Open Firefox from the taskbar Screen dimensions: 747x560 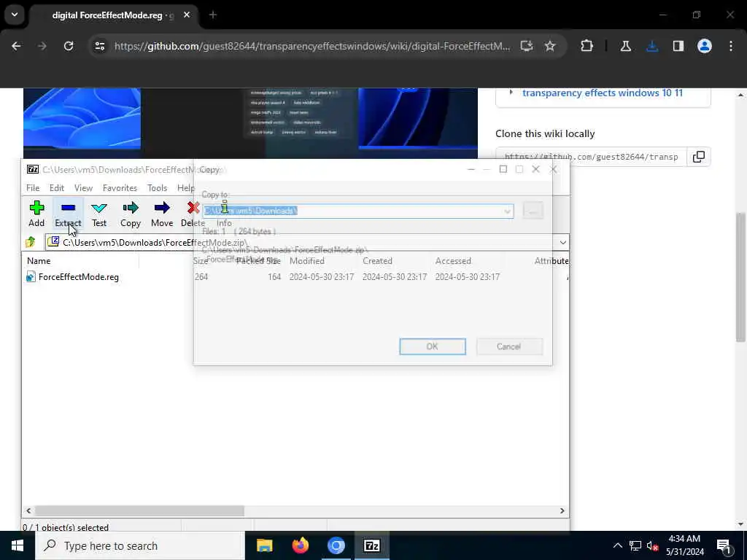click(x=300, y=545)
